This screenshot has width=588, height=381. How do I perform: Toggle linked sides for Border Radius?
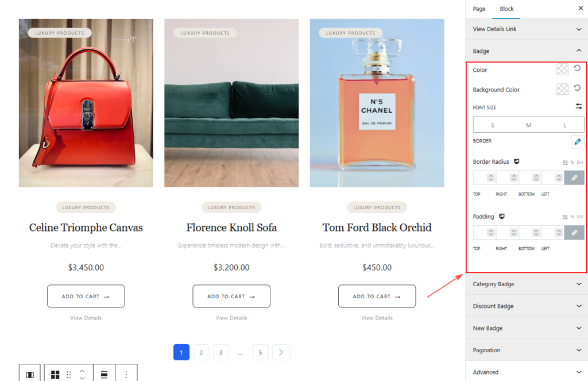[x=574, y=178]
